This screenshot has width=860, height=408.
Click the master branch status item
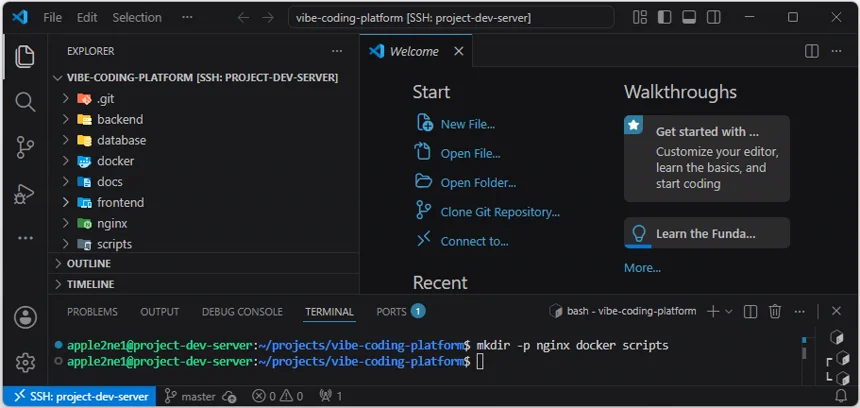(190, 396)
